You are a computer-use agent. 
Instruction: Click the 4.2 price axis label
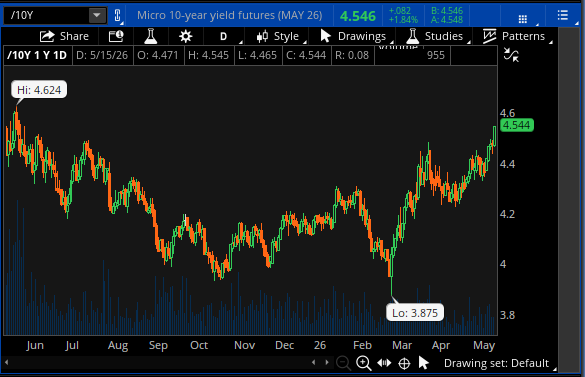coord(507,214)
